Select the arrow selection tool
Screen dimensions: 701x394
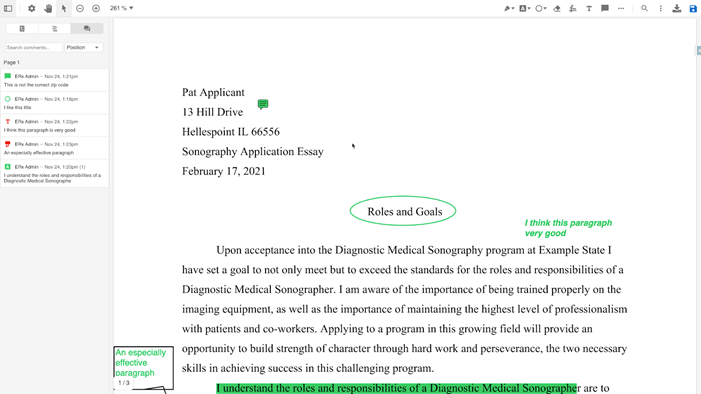(x=64, y=8)
